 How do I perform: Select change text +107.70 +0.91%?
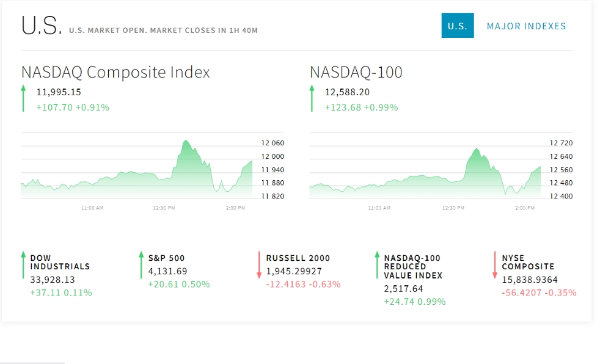[x=73, y=107]
